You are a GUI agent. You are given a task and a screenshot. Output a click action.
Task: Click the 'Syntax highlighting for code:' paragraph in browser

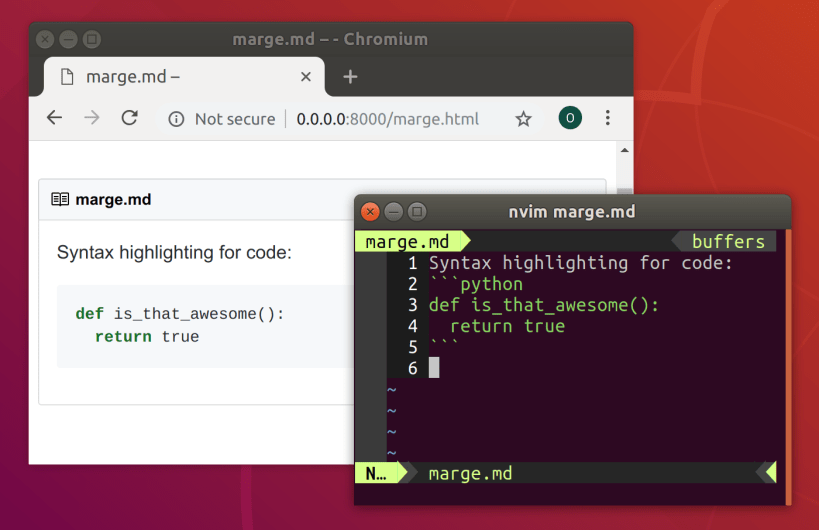coord(174,253)
